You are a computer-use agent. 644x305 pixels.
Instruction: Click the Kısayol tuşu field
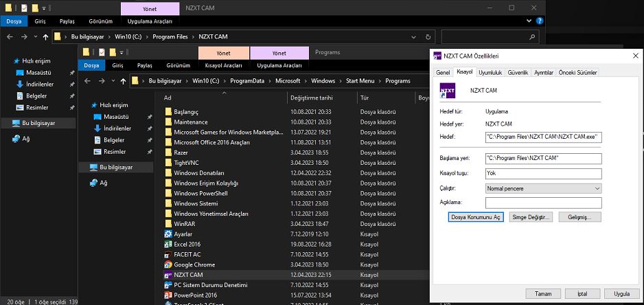pyautogui.click(x=543, y=174)
